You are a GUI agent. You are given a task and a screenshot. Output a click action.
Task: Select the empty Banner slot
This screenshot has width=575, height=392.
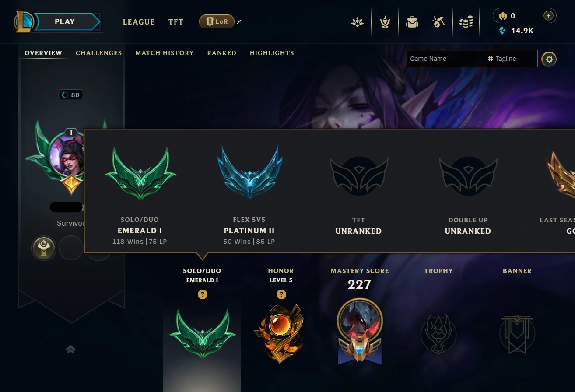(517, 335)
